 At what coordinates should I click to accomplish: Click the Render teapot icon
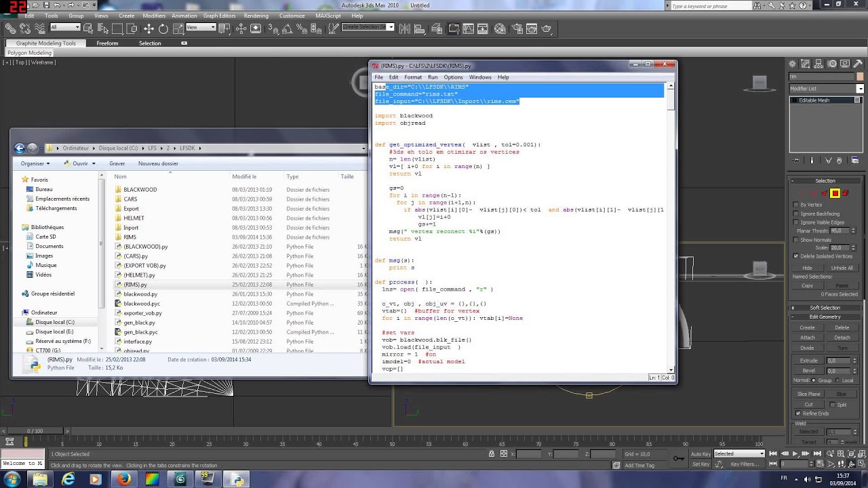click(546, 28)
